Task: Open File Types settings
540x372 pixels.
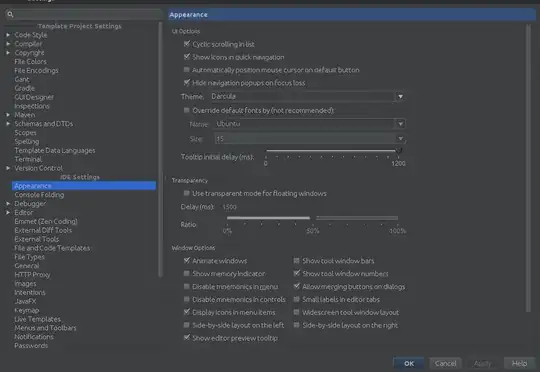Action: click(29, 257)
